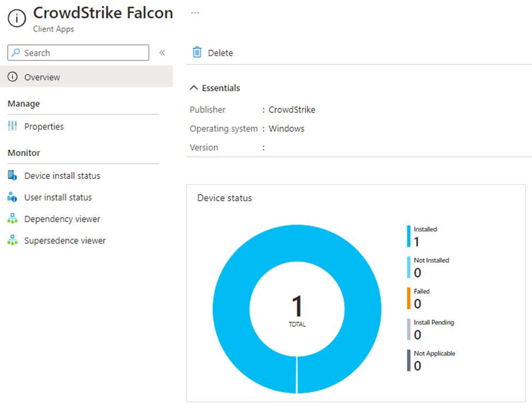Screen dimensions: 532x413
Task: Click the CrowdStrike Falcon header info icon
Action: click(x=17, y=19)
